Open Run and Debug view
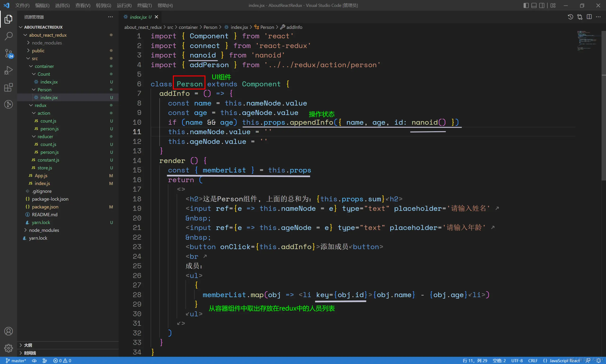The image size is (606, 364). click(x=8, y=70)
